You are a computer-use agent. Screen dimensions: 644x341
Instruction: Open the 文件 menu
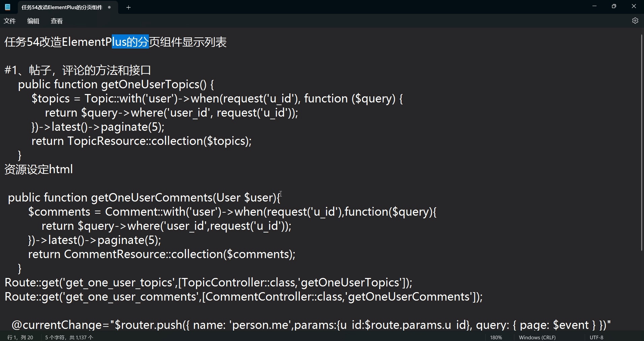(10, 21)
